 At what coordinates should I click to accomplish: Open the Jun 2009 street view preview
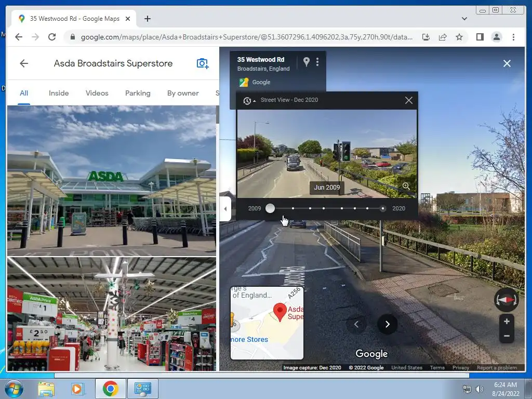point(326,154)
